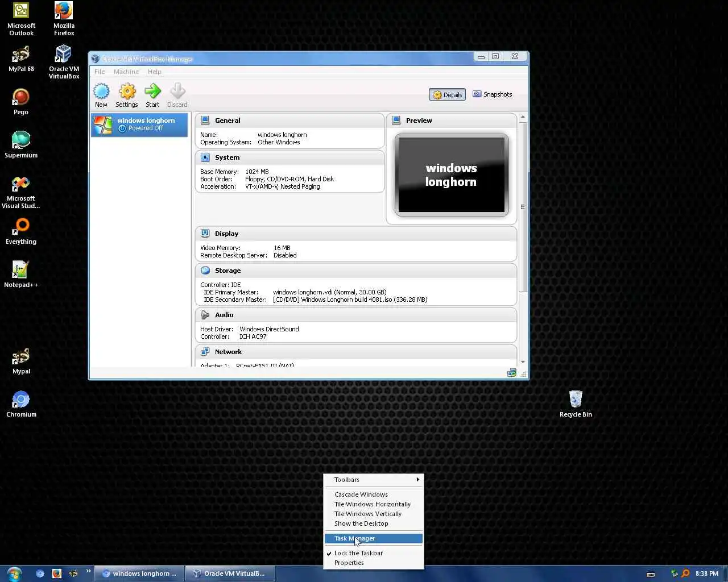Open Settings gear in VirtualBox toolbar

[x=127, y=95]
